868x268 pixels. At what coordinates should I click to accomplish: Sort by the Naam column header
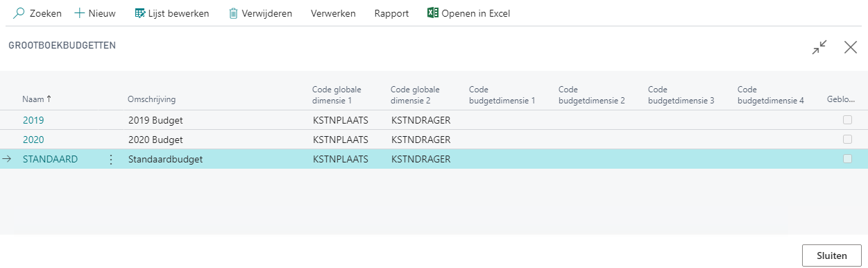tap(37, 99)
